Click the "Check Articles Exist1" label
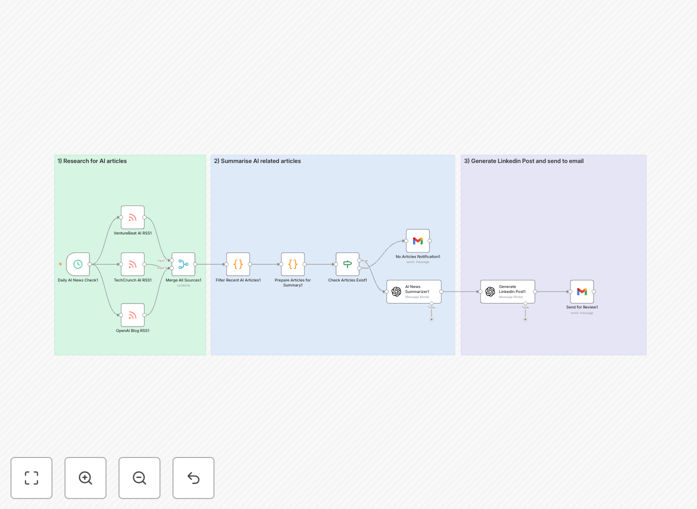The image size is (697, 509). coord(348,280)
